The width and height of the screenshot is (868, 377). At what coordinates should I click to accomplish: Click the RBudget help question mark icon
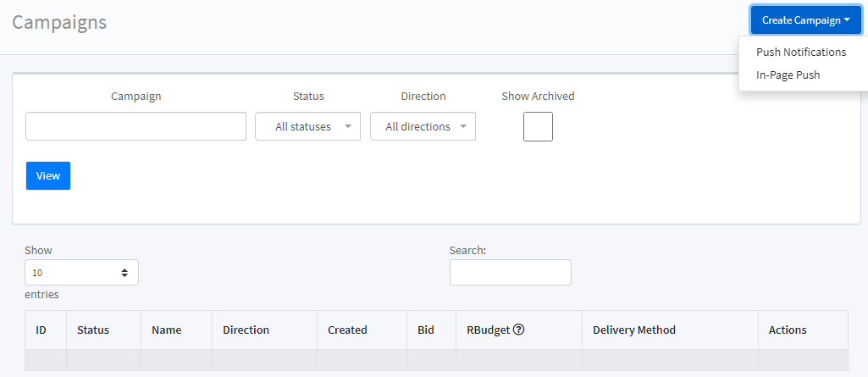(x=519, y=330)
